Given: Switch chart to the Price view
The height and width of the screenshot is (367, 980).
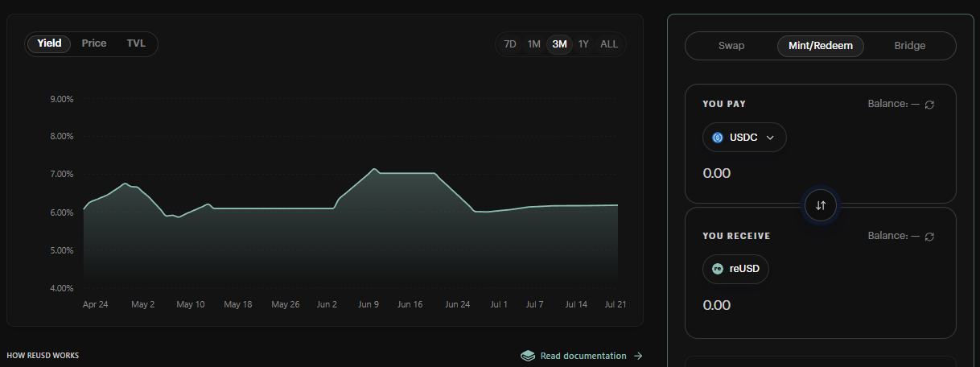Looking at the screenshot, I should click(94, 43).
